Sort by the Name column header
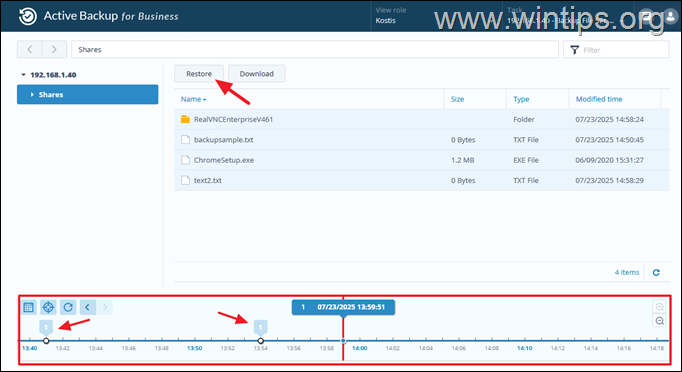 point(193,99)
